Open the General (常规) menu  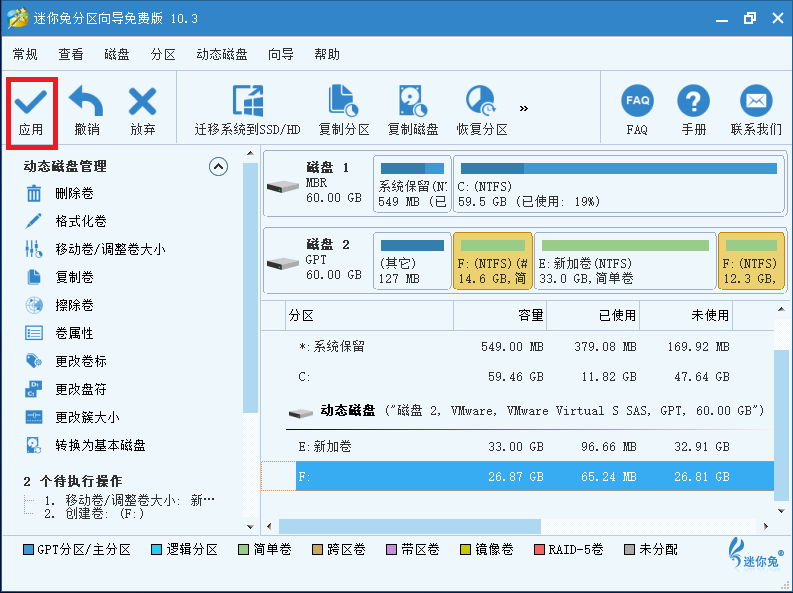coord(25,54)
